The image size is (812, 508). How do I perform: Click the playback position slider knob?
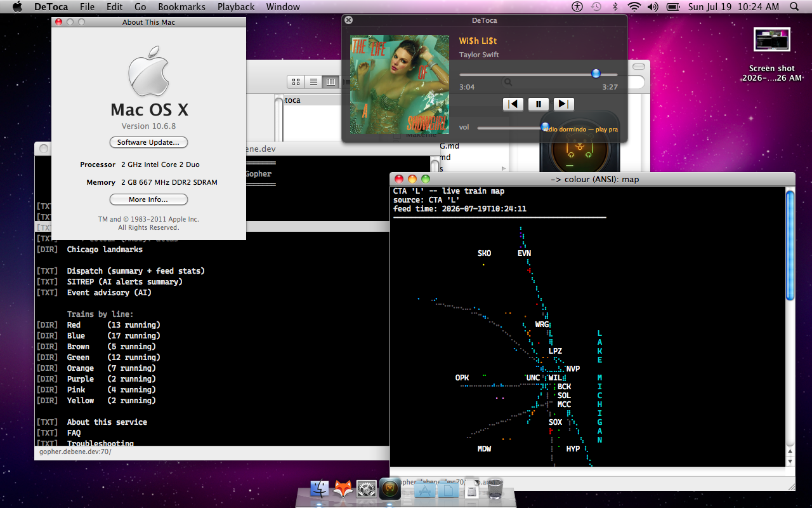tap(596, 74)
